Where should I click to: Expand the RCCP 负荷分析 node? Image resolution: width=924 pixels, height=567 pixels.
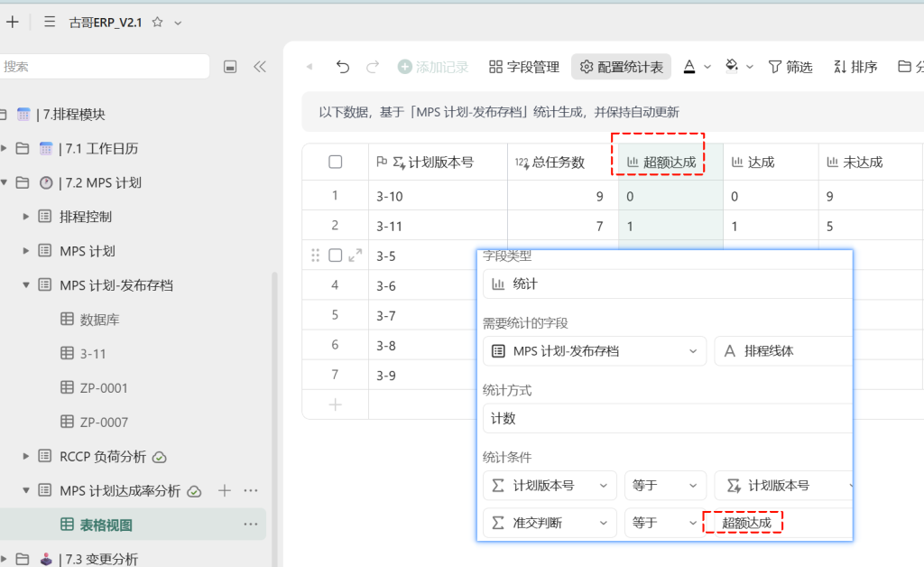tap(26, 456)
